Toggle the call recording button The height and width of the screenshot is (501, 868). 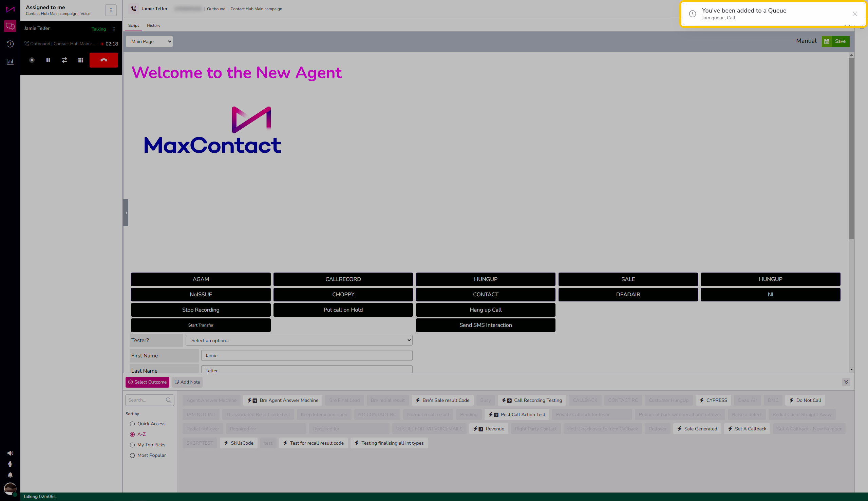[x=32, y=60]
